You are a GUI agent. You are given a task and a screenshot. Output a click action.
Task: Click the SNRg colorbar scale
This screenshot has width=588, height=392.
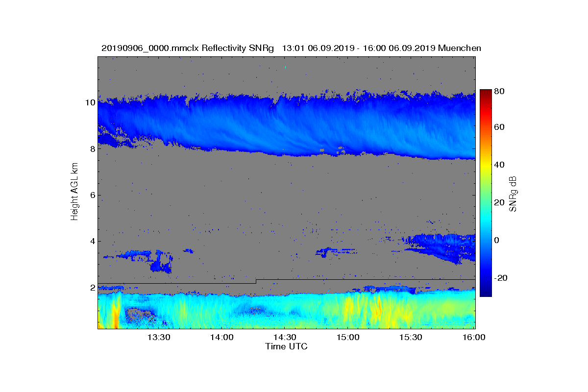[x=486, y=193]
